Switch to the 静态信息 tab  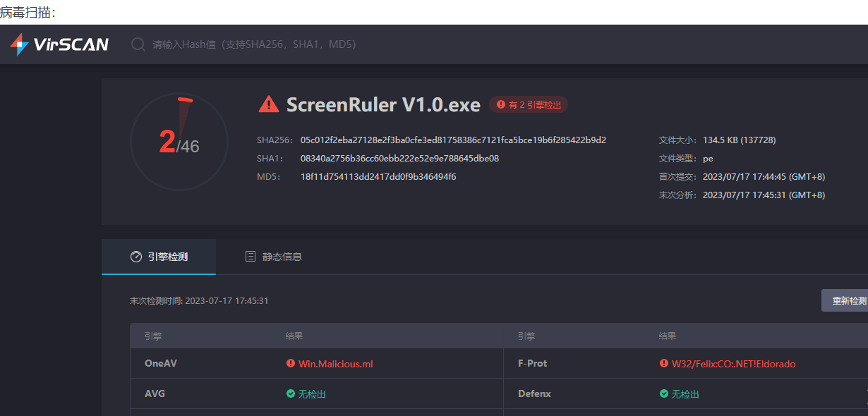[274, 257]
